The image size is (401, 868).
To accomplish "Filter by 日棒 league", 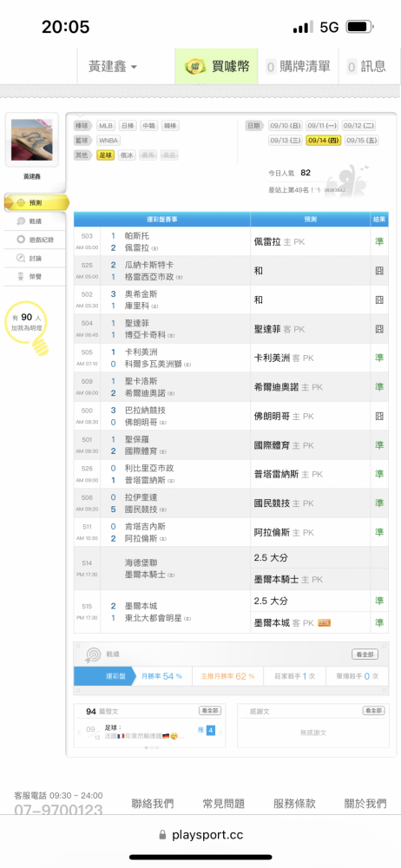I will (x=128, y=126).
